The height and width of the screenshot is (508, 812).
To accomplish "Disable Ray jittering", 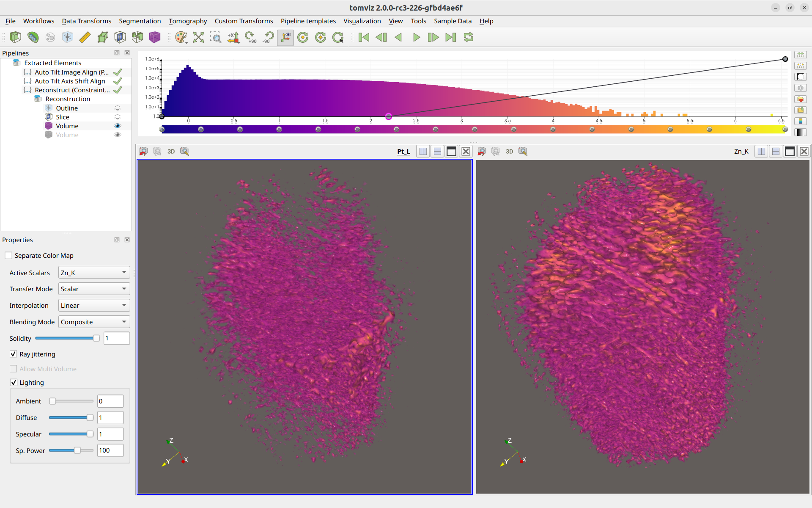I will tap(14, 354).
